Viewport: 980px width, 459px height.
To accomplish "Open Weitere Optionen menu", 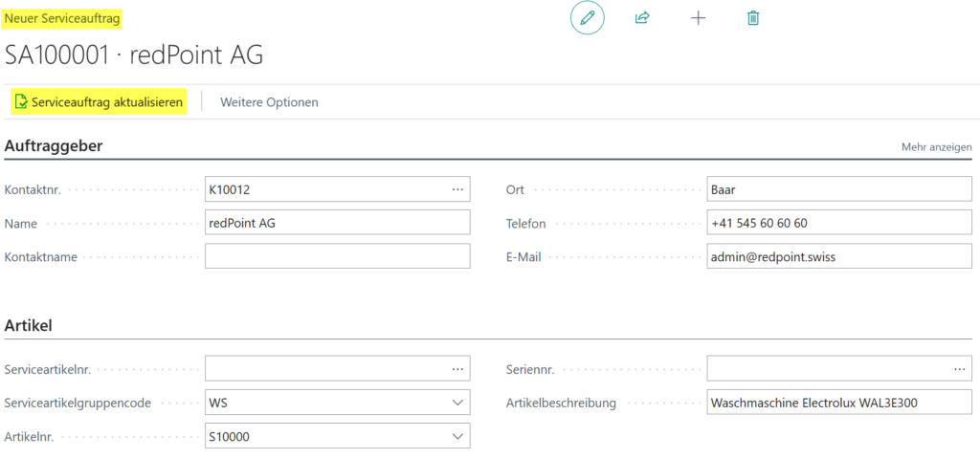I will tap(269, 102).
